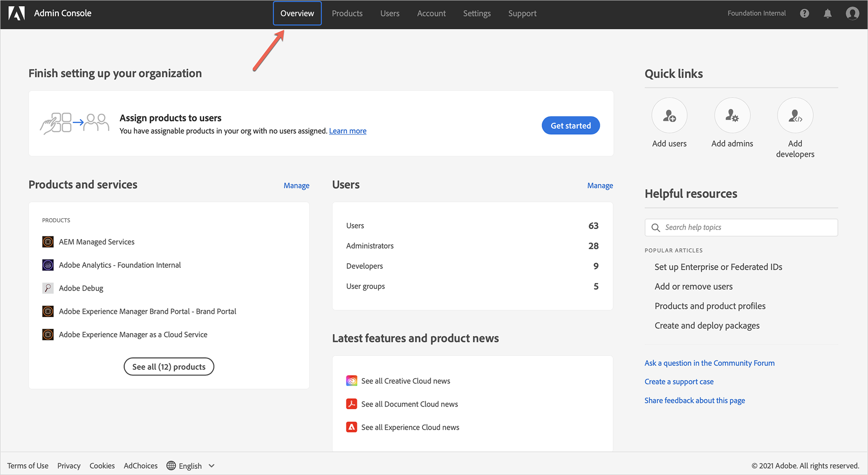Screen dimensions: 868x475
Task: Click Create a support case link
Action: (x=679, y=381)
